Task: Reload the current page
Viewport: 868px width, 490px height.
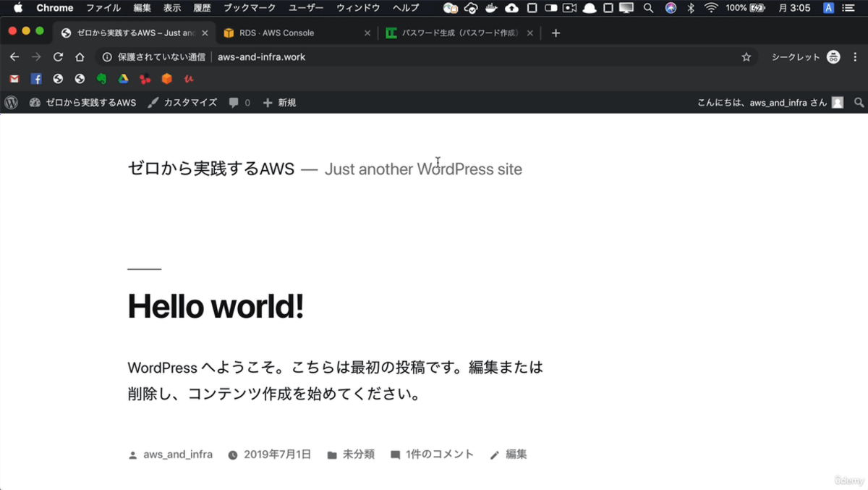Action: click(x=58, y=57)
